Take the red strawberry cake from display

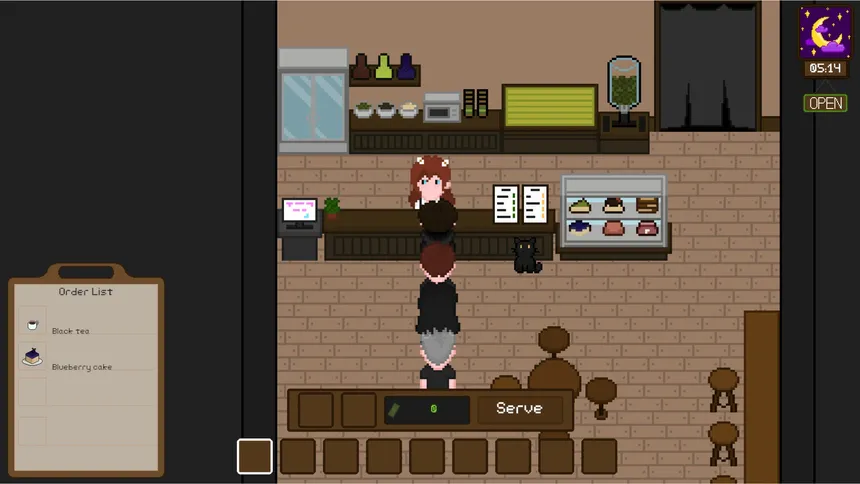click(x=647, y=227)
